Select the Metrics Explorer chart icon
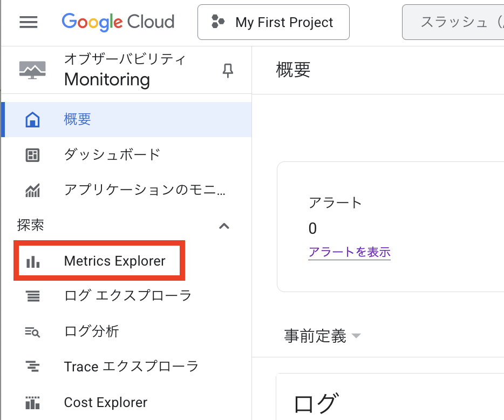Image resolution: width=504 pixels, height=420 pixels. 32,261
